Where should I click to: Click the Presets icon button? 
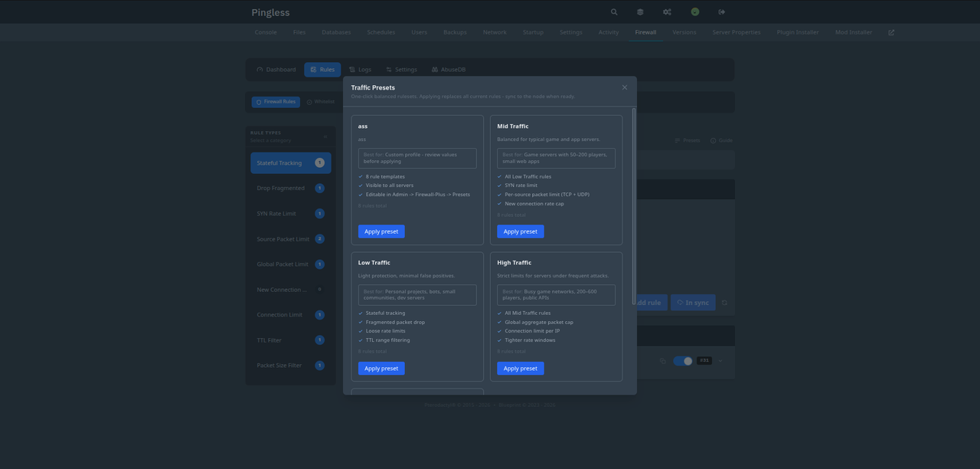tap(688, 140)
